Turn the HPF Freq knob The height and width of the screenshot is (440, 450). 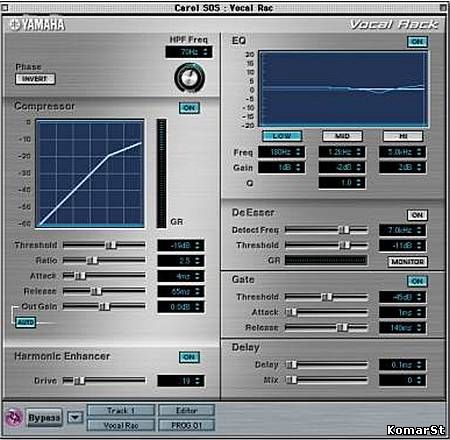(x=189, y=78)
